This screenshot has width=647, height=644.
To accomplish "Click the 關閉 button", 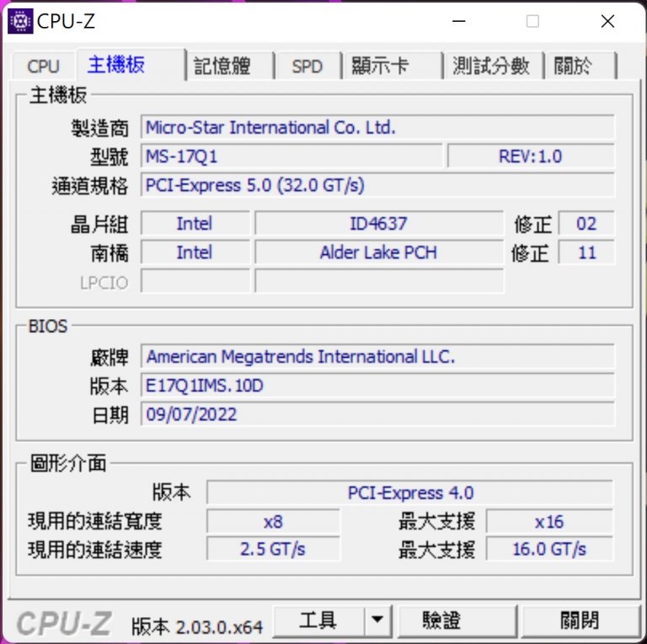I will (x=580, y=621).
